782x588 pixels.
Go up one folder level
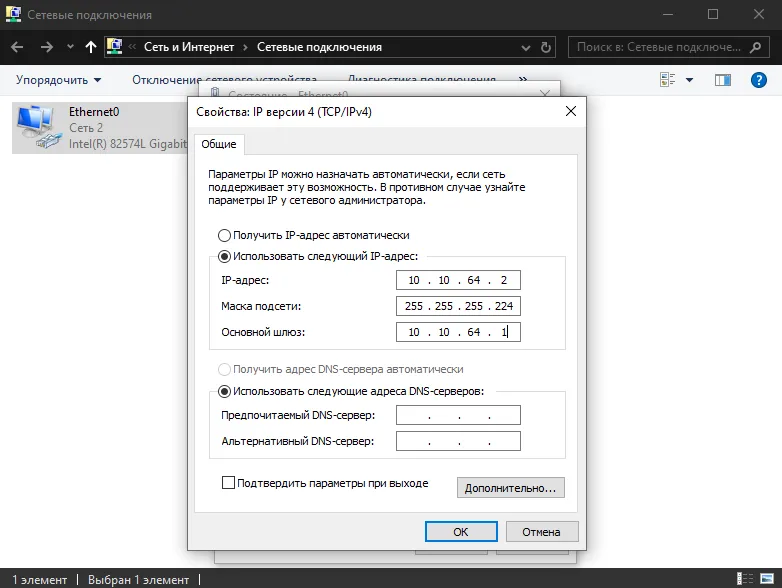(90, 47)
